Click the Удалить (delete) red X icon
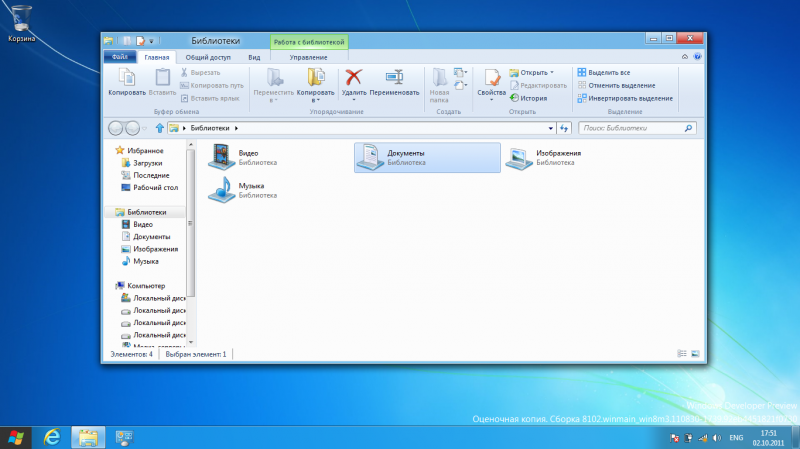The height and width of the screenshot is (449, 800). pos(353,77)
